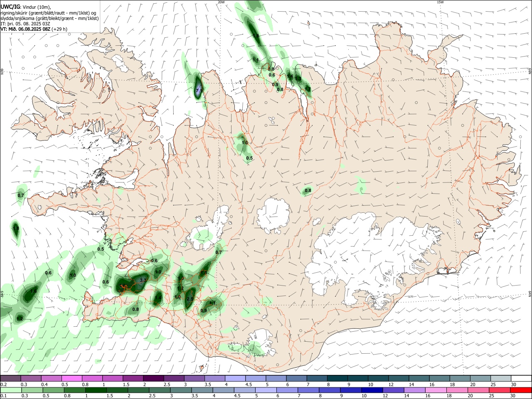
Task: Pick the 1.5–2 purple snow legend swatch
Action: (x=133, y=379)
